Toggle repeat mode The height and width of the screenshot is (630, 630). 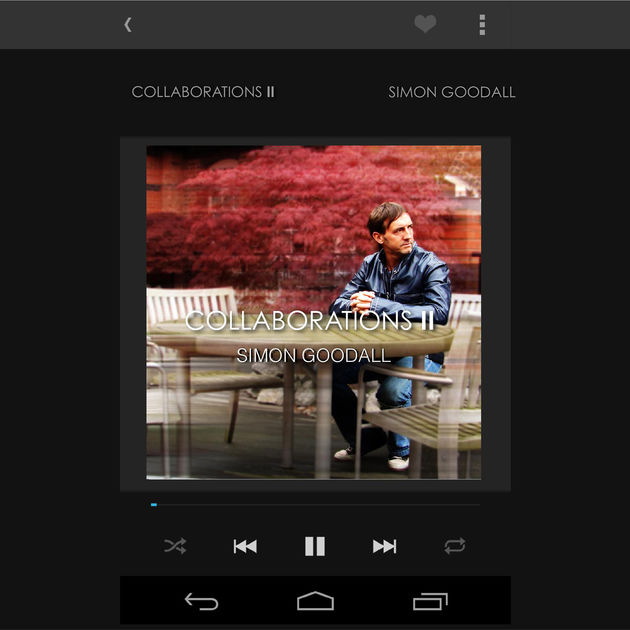pyautogui.click(x=455, y=546)
